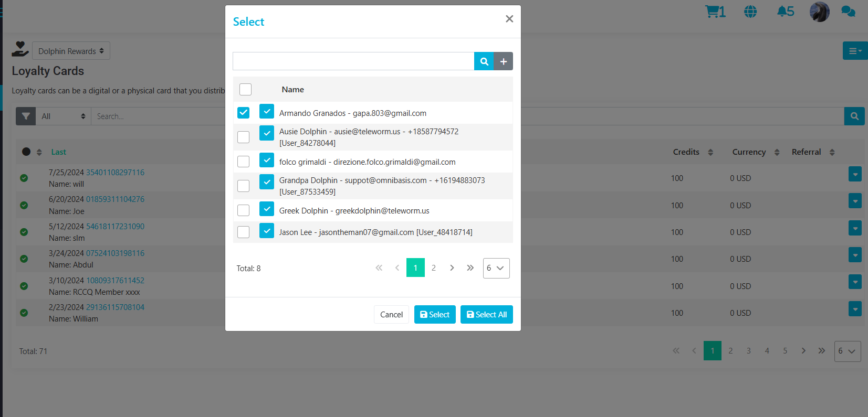The height and width of the screenshot is (417, 868).
Task: Go to next page in dialog pagination
Action: coord(452,268)
